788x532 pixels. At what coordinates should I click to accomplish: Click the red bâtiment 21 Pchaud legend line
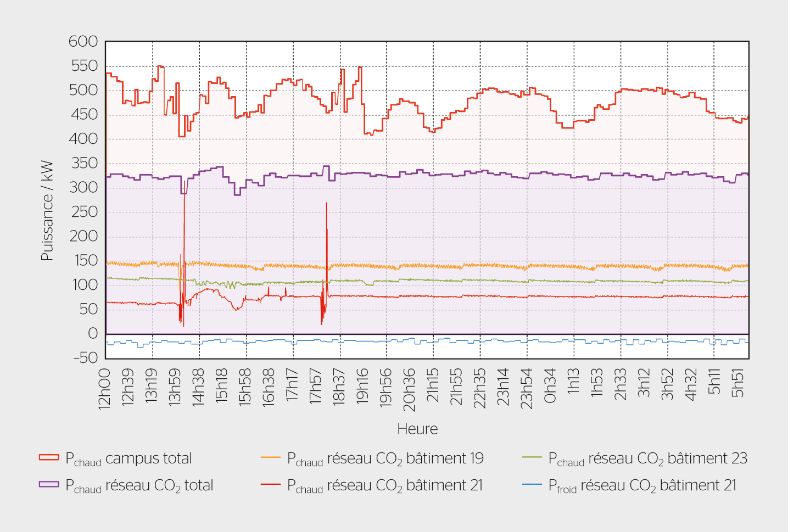tap(271, 484)
